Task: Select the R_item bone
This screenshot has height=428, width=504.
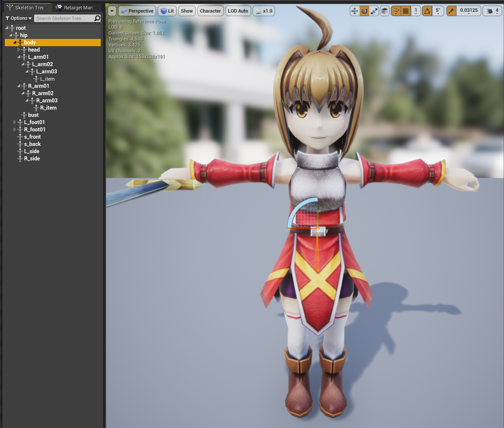Action: pos(48,108)
